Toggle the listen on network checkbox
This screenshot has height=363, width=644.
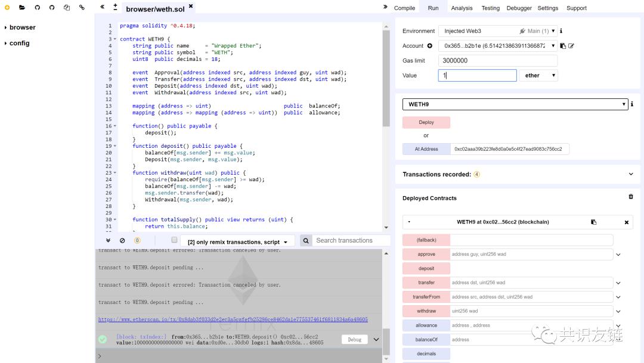[x=174, y=240]
